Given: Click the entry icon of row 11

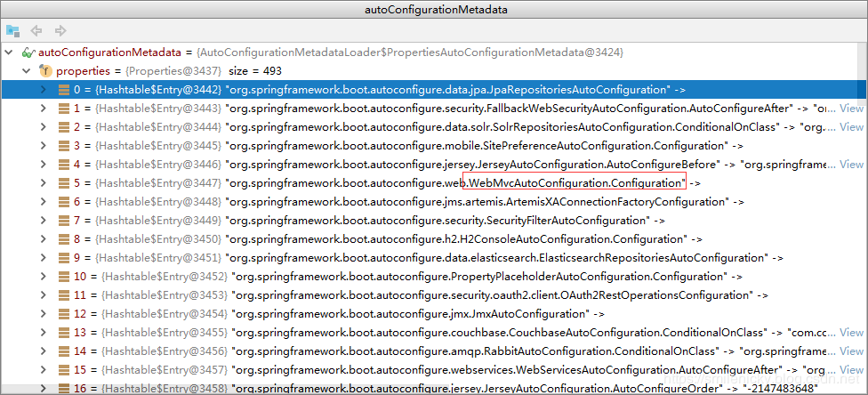Looking at the screenshot, I should (64, 295).
